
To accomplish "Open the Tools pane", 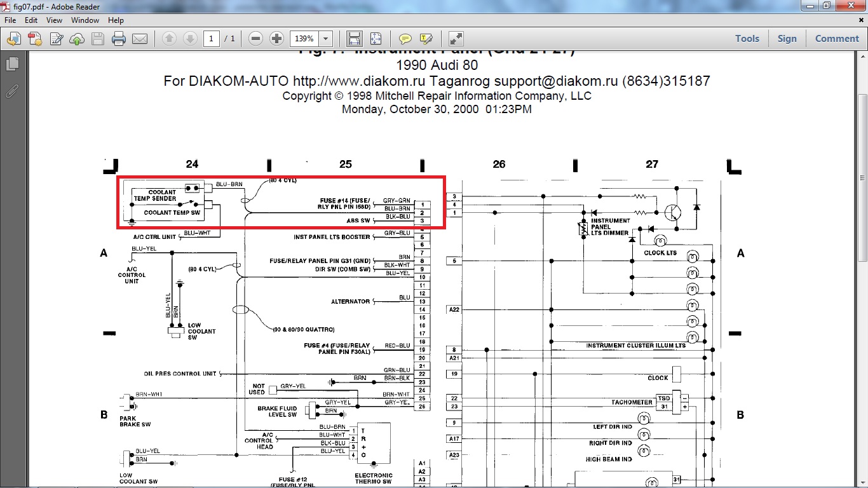I will 747,39.
